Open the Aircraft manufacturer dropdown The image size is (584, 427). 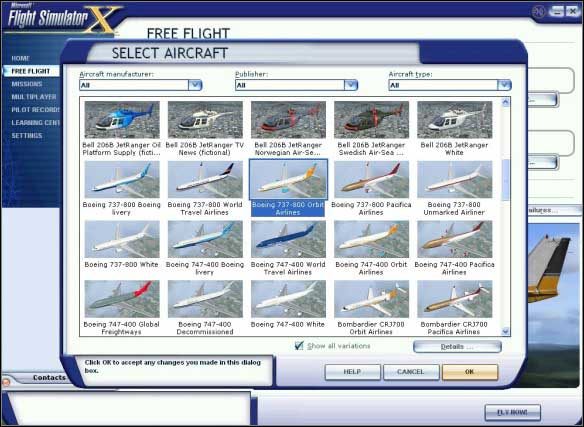195,85
